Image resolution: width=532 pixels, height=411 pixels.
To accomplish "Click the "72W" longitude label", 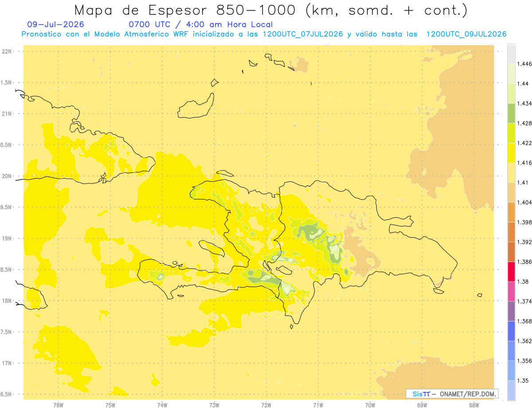I will coord(266,405).
